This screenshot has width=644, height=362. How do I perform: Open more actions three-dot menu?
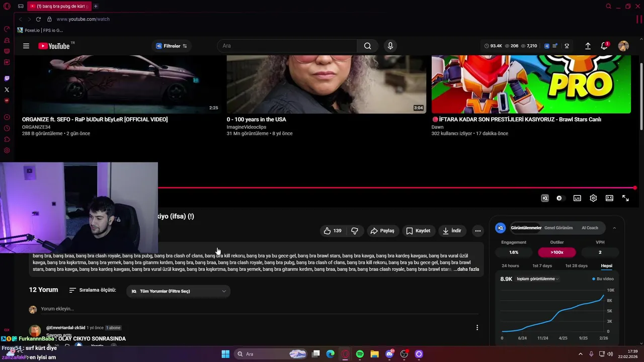click(x=478, y=231)
